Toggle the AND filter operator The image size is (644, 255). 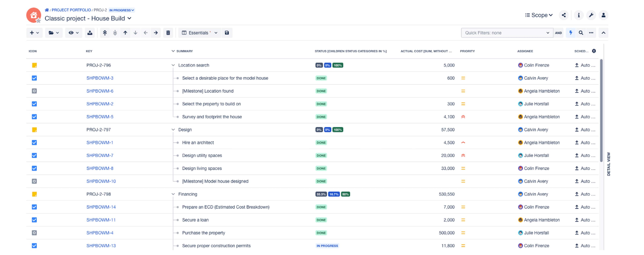(x=558, y=33)
